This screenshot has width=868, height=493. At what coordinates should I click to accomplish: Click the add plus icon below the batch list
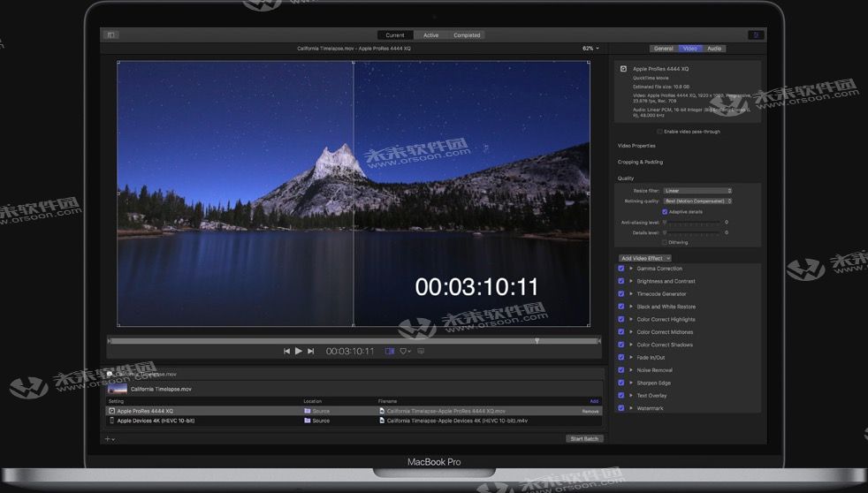(109, 438)
